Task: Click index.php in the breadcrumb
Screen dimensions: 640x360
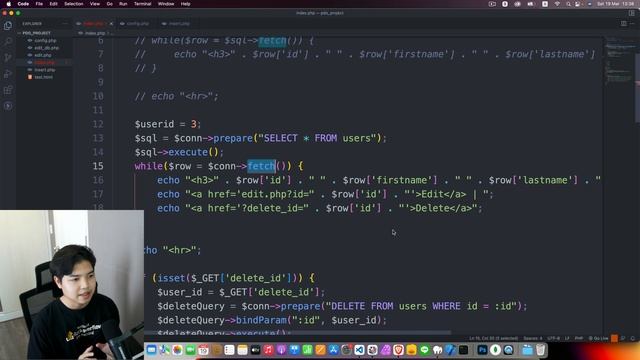Action: point(95,33)
